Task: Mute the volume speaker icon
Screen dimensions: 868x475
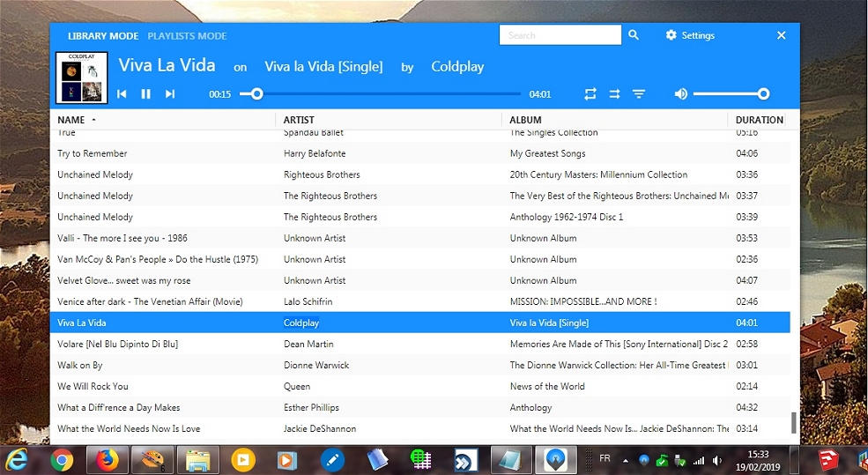Action: coord(681,94)
